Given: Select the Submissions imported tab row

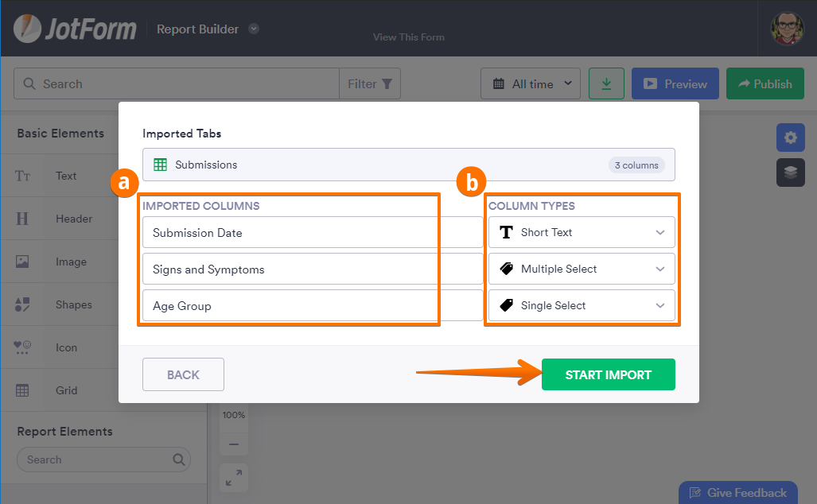Looking at the screenshot, I should pyautogui.click(x=408, y=165).
